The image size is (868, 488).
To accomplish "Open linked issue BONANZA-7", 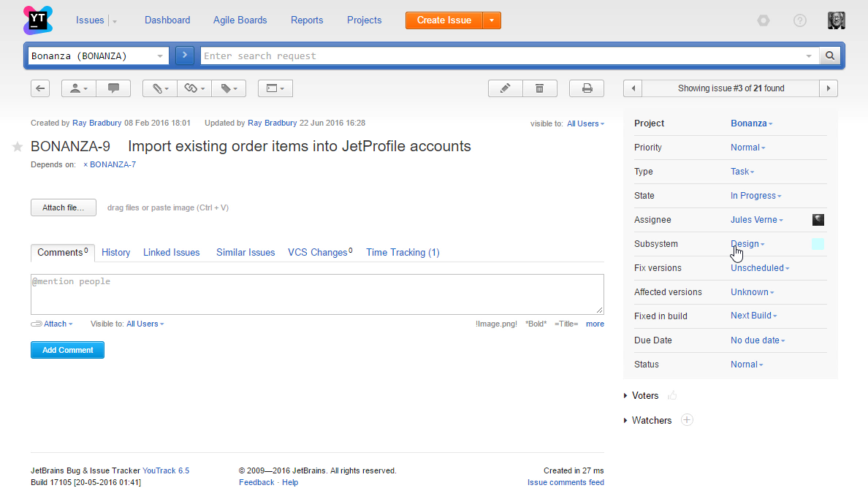I will pyautogui.click(x=113, y=164).
